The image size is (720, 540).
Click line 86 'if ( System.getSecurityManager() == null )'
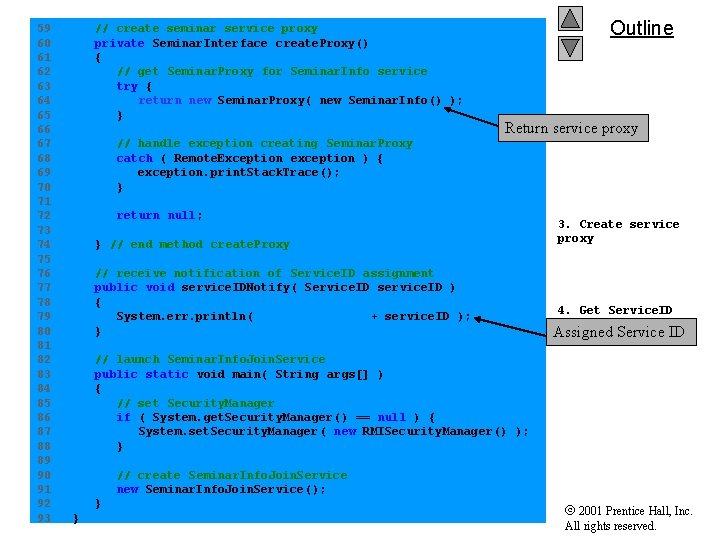point(275,417)
